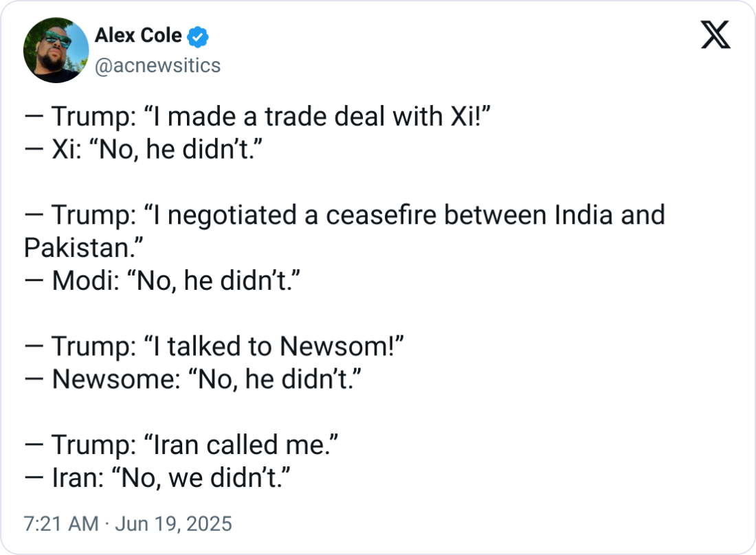Click the Newsome "No, he didn't." line

point(192,379)
